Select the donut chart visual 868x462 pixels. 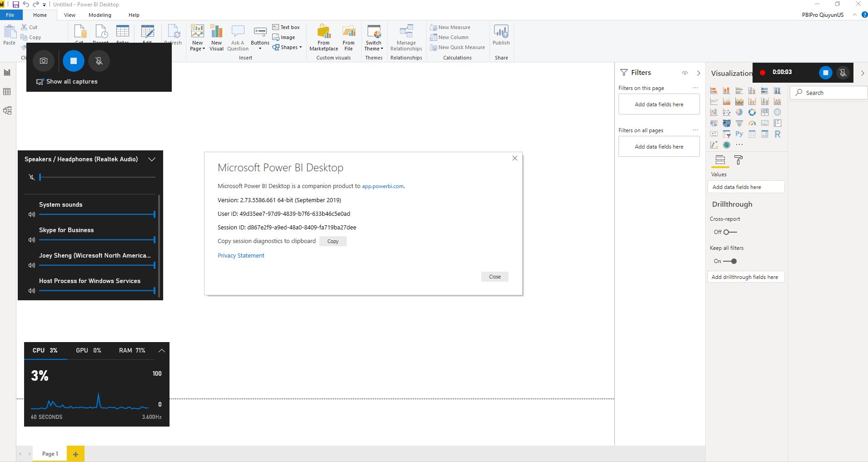pos(752,112)
